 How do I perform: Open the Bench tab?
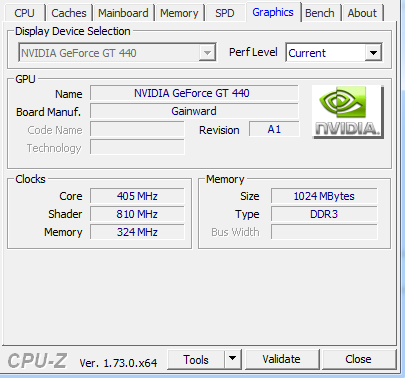(320, 13)
